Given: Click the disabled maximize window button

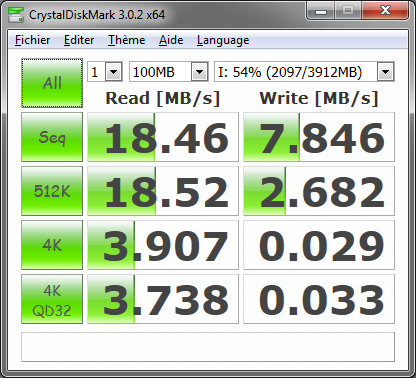Looking at the screenshot, I should pyautogui.click(x=348, y=11).
